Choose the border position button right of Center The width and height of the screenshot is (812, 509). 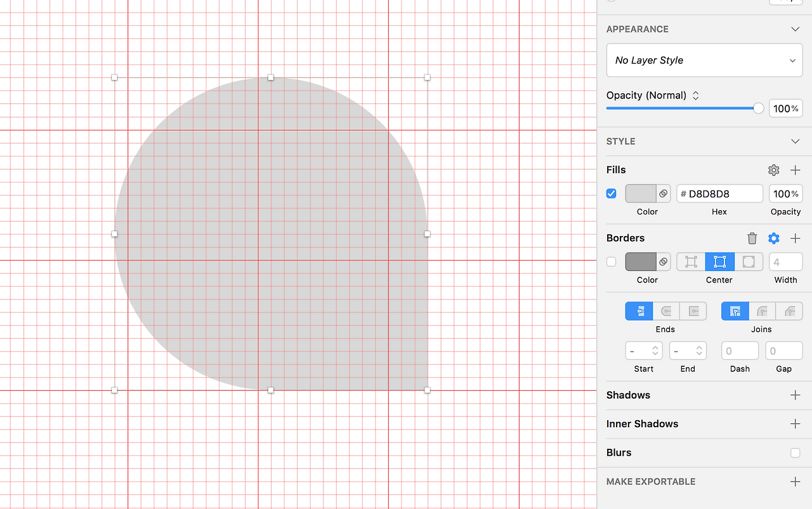tap(749, 261)
